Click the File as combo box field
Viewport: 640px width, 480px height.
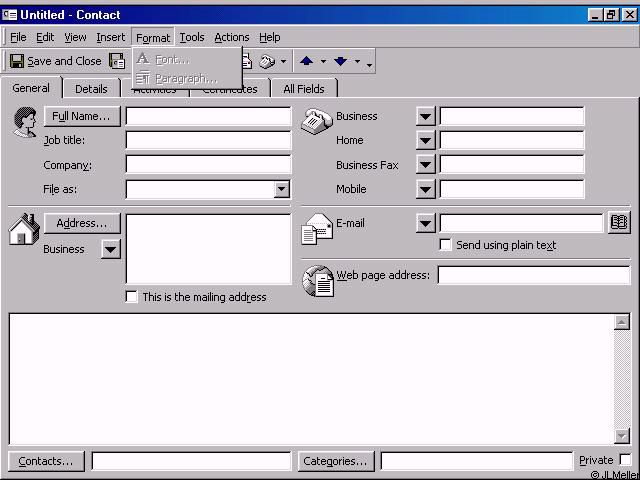pos(208,189)
